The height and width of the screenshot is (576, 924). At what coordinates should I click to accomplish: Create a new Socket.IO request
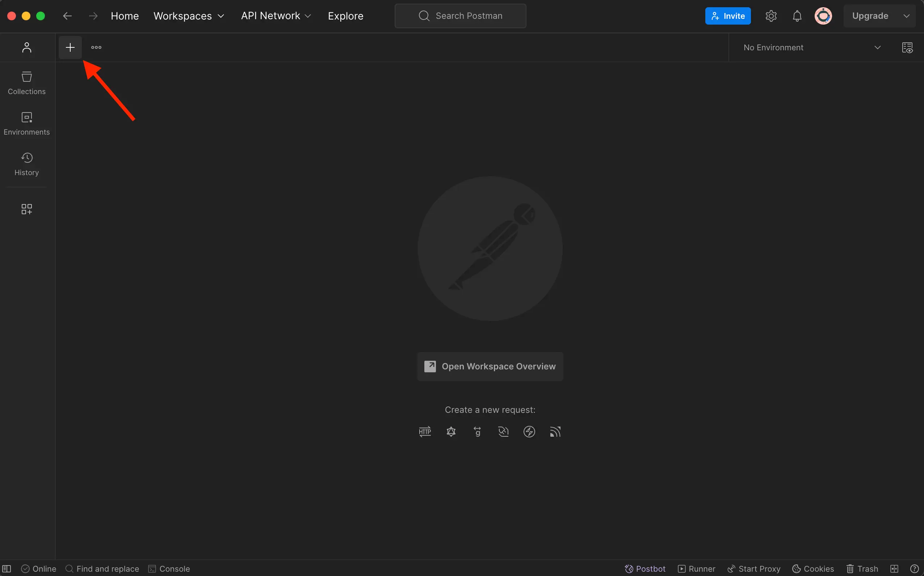tap(529, 432)
